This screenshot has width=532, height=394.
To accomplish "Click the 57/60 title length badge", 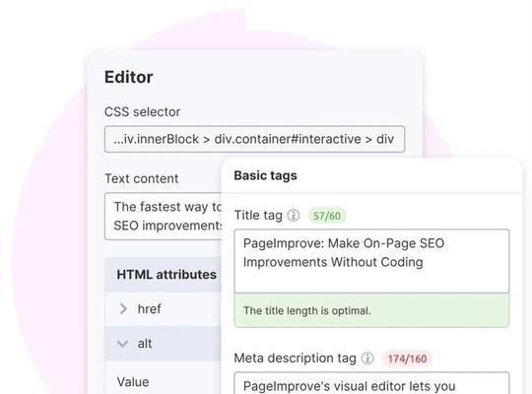I will [x=327, y=216].
